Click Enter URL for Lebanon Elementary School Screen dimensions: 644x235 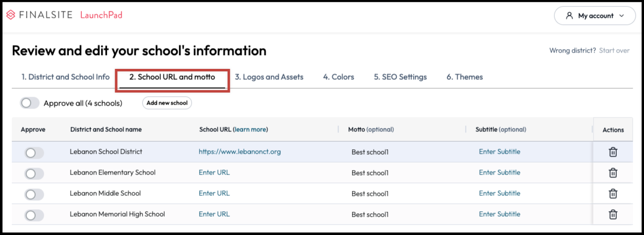pos(214,173)
